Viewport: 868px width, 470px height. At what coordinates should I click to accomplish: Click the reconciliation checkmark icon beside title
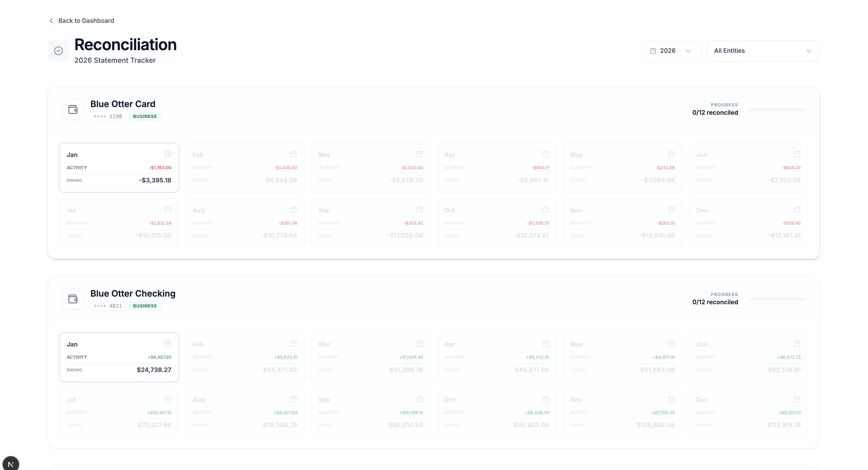click(58, 51)
